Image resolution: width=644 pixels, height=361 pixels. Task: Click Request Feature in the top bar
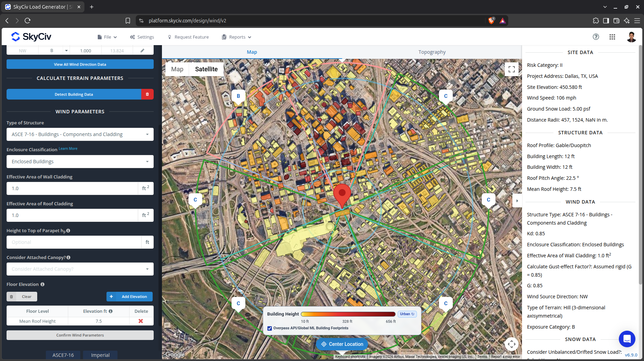tap(188, 37)
